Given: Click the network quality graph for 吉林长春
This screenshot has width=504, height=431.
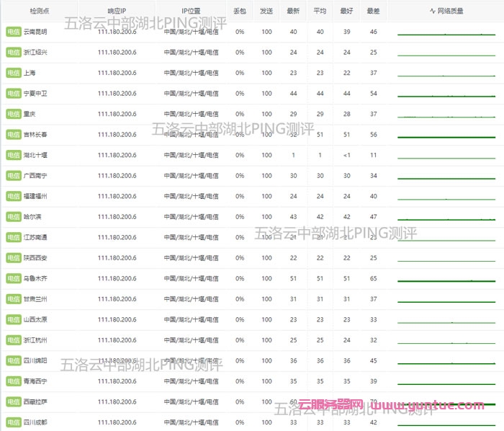Looking at the screenshot, I should [x=446, y=135].
